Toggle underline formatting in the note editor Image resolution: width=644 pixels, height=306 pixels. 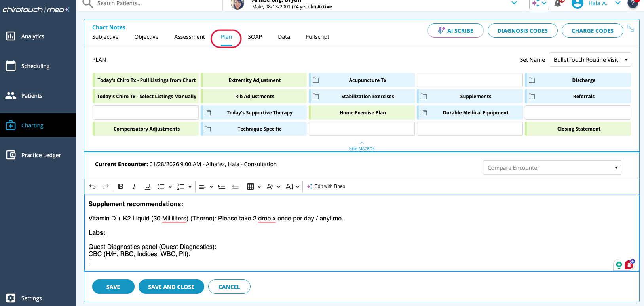[x=147, y=186]
